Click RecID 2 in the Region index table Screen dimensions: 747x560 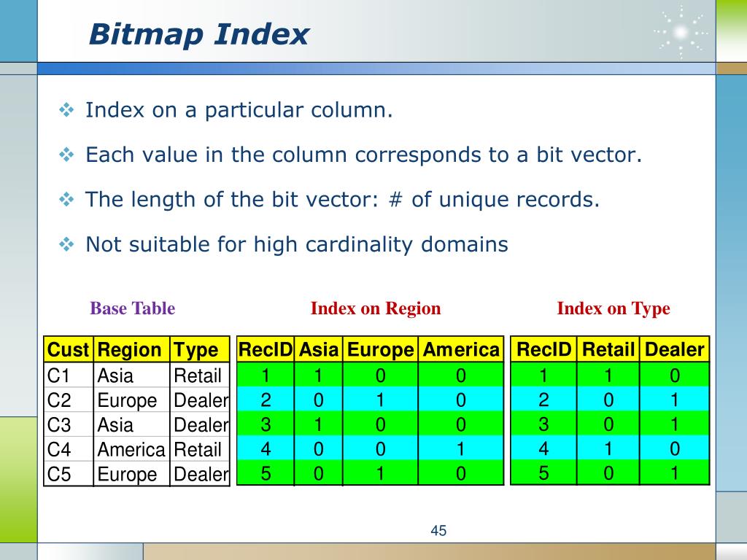[266, 400]
